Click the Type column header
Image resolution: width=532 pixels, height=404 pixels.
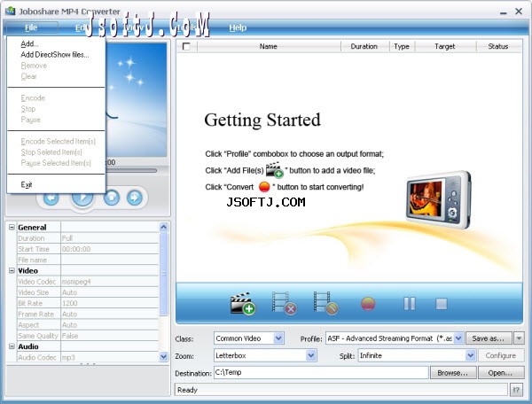[x=402, y=46]
